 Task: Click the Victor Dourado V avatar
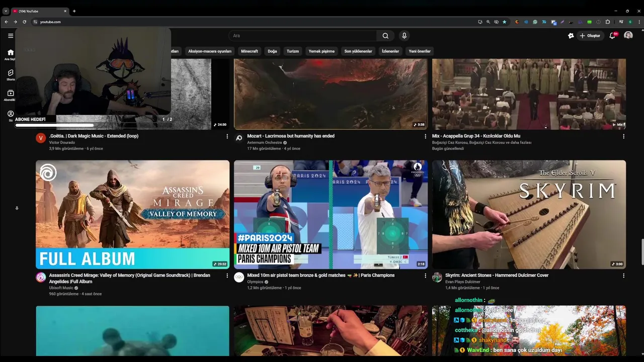[x=41, y=138]
